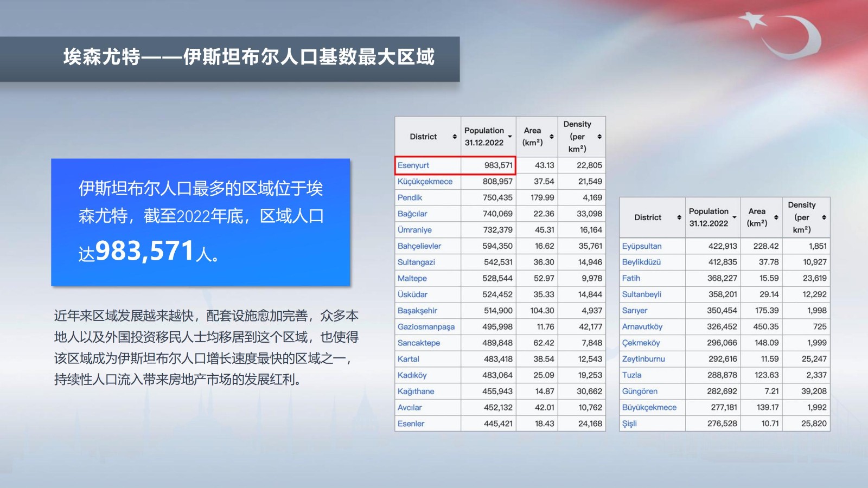Open the Tuzla district link

[x=631, y=375]
